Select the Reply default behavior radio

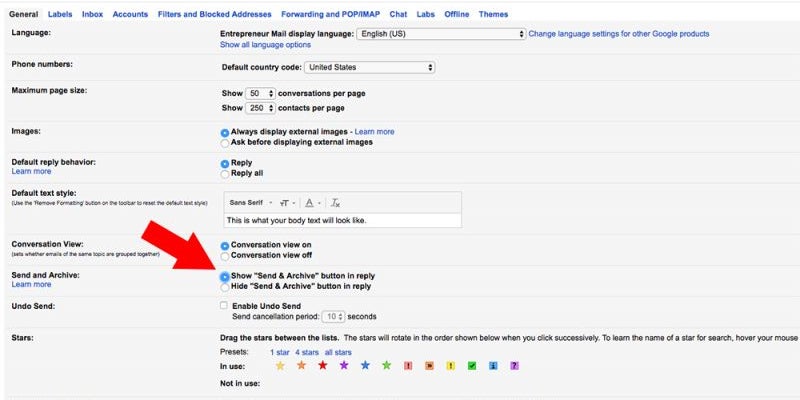coord(224,164)
